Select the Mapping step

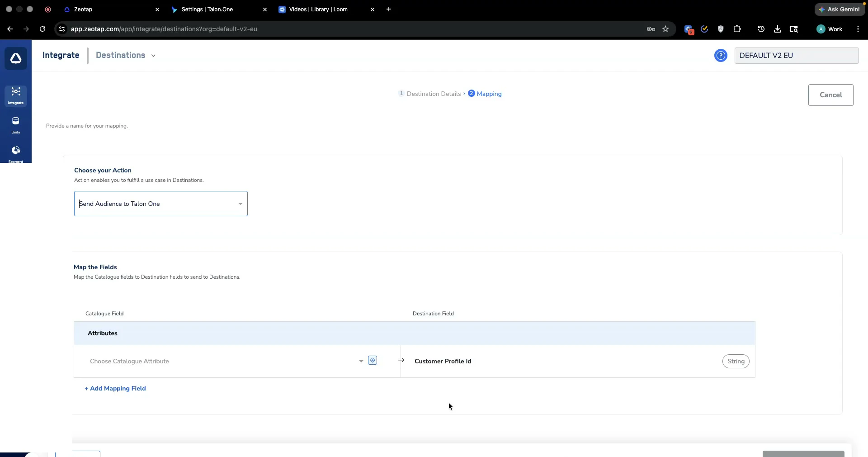tap(485, 94)
